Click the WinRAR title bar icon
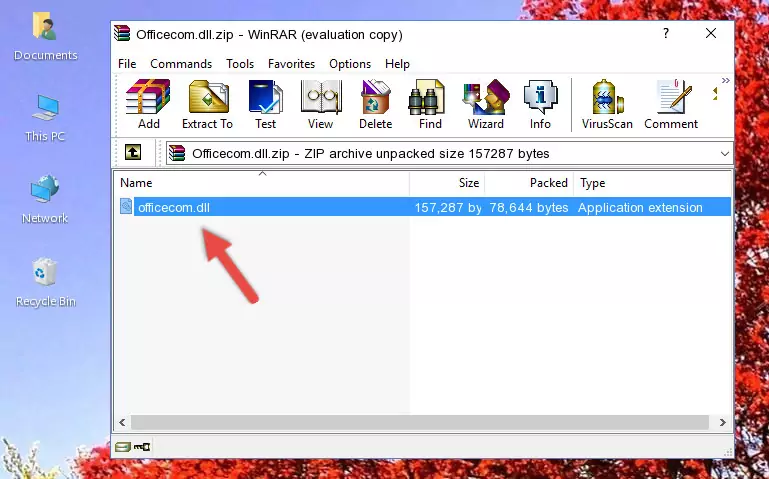The width and height of the screenshot is (769, 479). pos(122,33)
